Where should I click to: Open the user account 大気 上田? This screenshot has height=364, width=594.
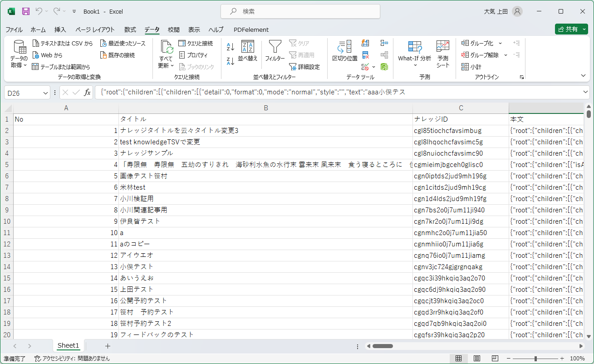(503, 11)
